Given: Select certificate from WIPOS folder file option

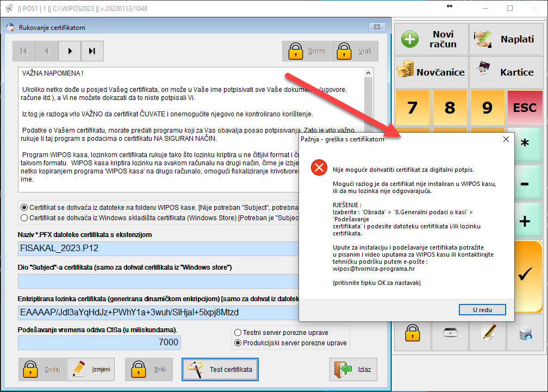Looking at the screenshot, I should point(24,208).
